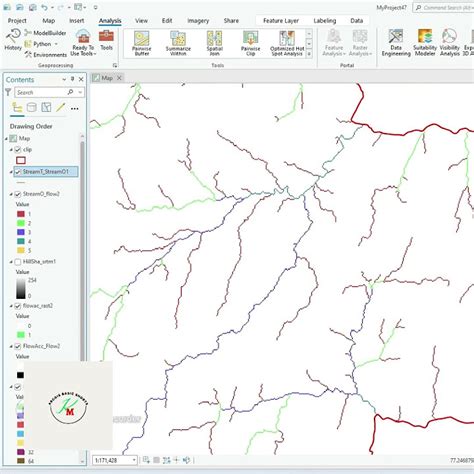Screen dimensions: 474x474
Task: Switch to List By Drawing Order view
Action: [x=17, y=107]
